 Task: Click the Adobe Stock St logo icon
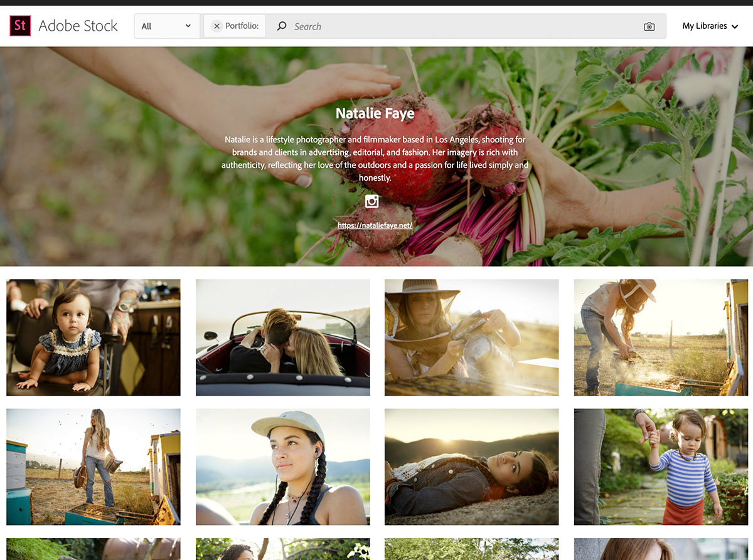(x=20, y=26)
